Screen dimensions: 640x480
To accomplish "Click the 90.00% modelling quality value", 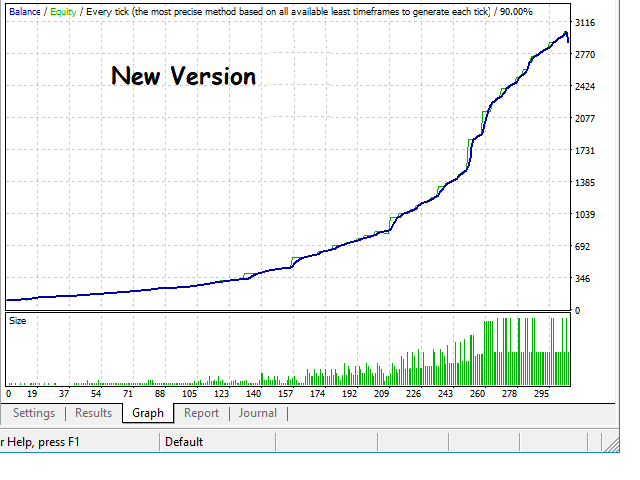I will (516, 12).
